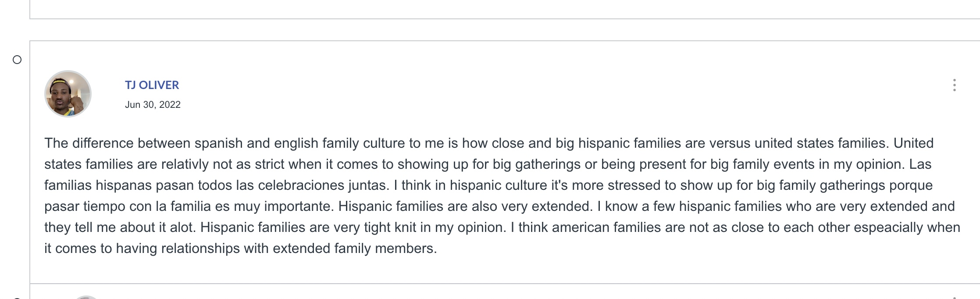
Task: Click the TJ OLIVER author name link
Action: click(152, 85)
